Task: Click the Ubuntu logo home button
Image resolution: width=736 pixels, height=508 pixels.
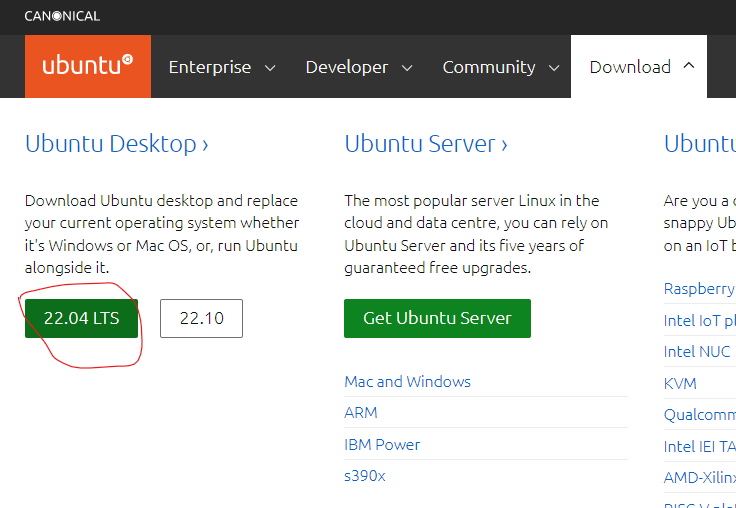Action: (x=88, y=66)
